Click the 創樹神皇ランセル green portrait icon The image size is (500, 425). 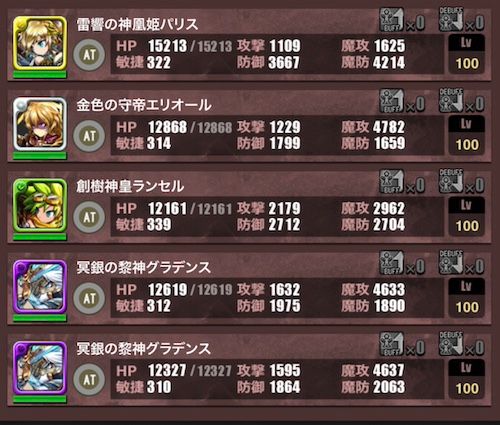40,205
